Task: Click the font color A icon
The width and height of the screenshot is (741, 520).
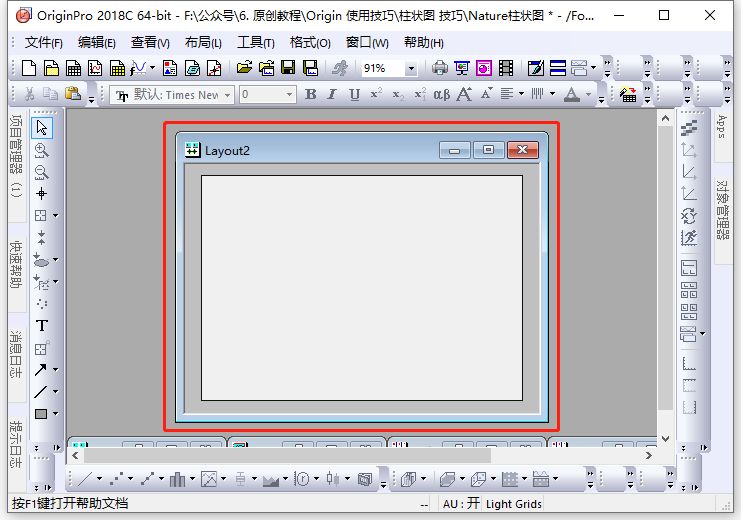Action: coord(572,95)
